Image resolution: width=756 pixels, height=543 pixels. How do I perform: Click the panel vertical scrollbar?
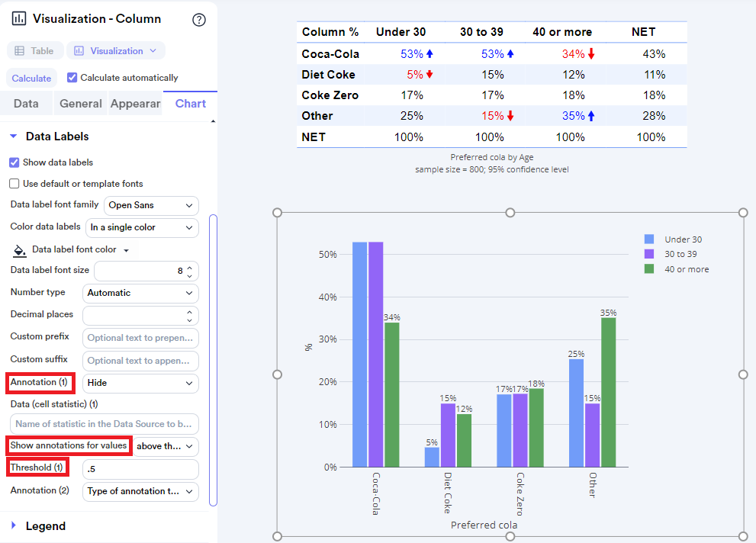tap(213, 361)
